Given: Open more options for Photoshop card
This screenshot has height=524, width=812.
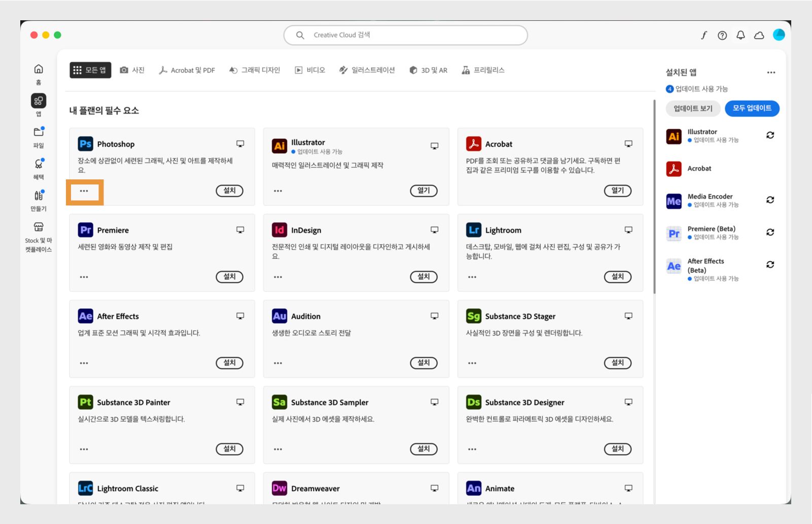Looking at the screenshot, I should click(84, 191).
